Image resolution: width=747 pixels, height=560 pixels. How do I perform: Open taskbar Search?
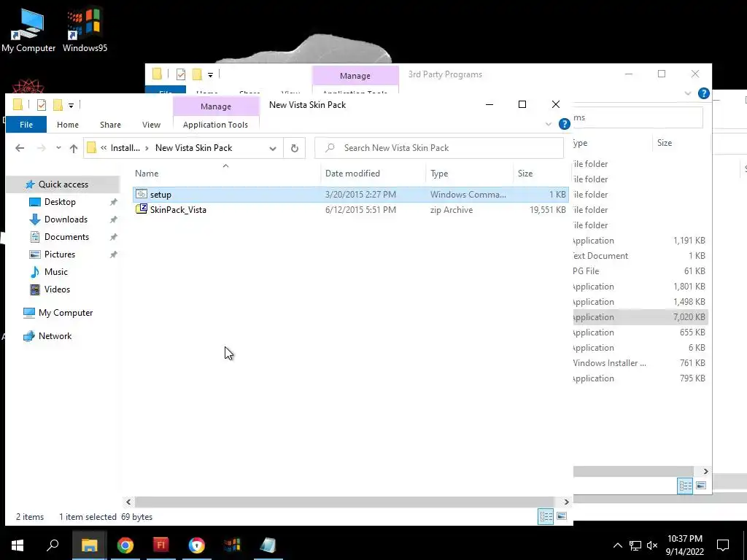[53, 545]
